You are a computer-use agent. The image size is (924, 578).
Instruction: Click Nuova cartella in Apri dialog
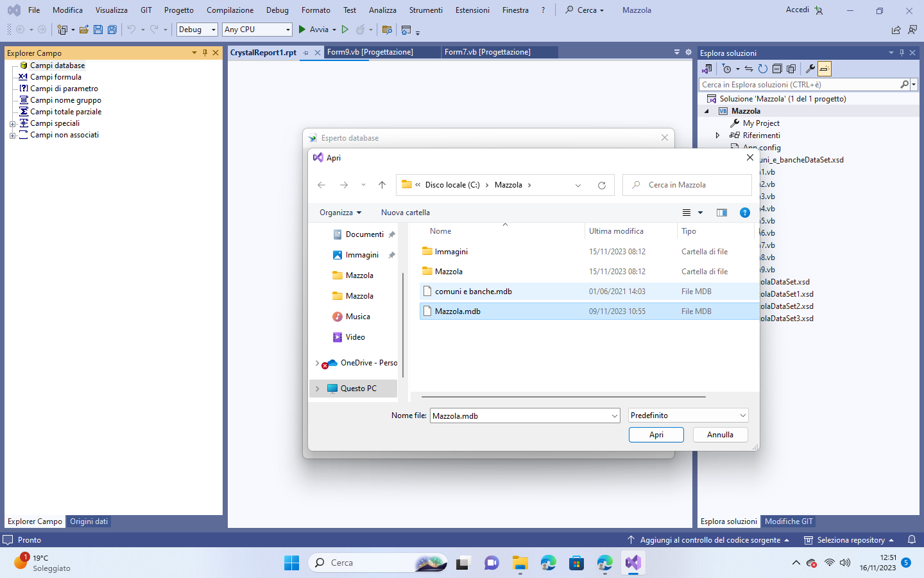tap(406, 213)
